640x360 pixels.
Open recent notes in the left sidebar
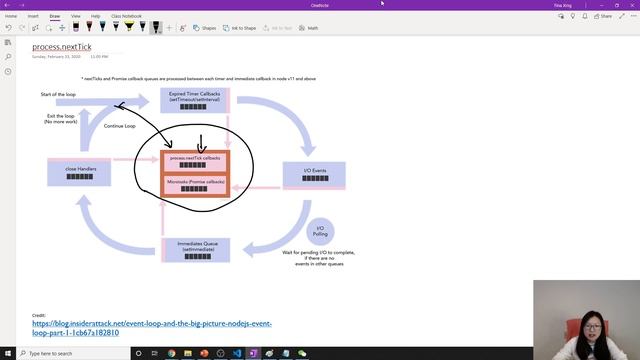pyautogui.click(x=8, y=71)
